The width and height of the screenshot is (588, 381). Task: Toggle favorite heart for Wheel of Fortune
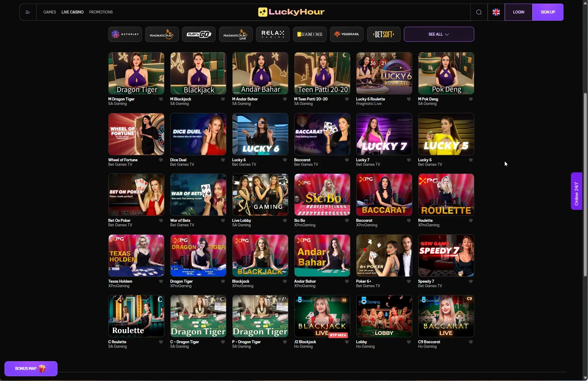[161, 160]
